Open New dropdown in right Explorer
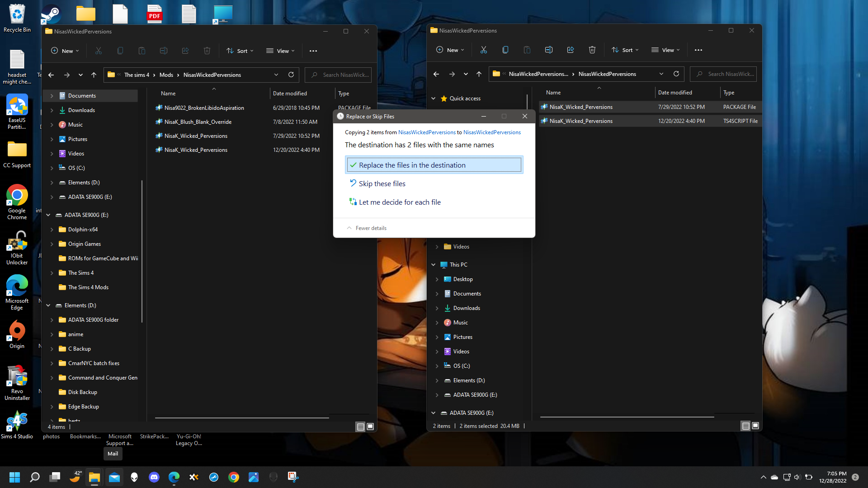This screenshot has height=488, width=868. point(450,50)
